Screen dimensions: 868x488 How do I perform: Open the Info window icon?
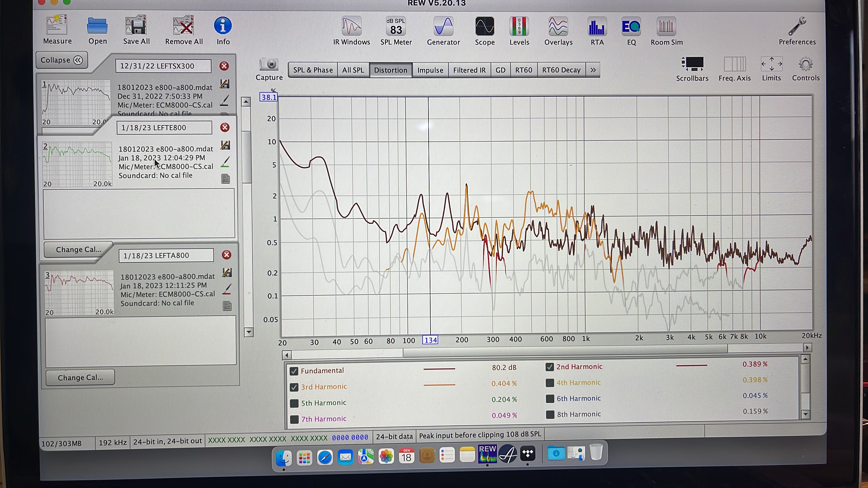tap(223, 26)
